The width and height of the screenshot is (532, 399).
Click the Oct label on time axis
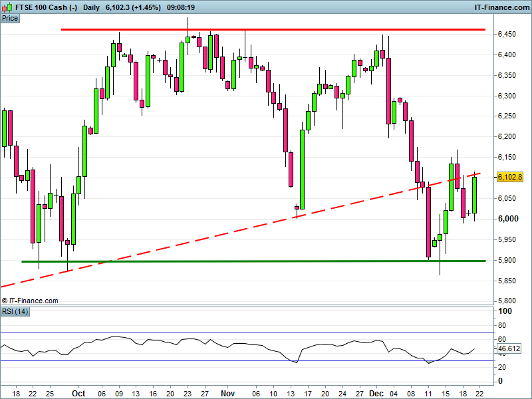pyautogui.click(x=79, y=393)
